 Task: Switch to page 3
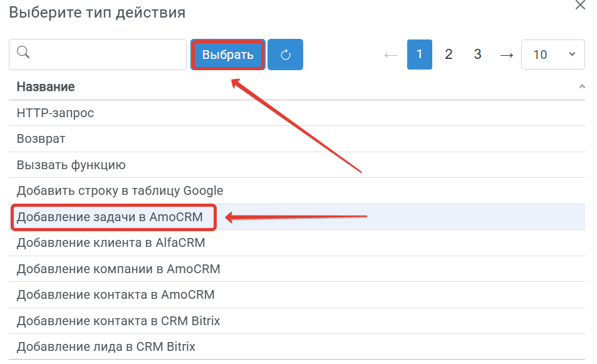point(477,55)
